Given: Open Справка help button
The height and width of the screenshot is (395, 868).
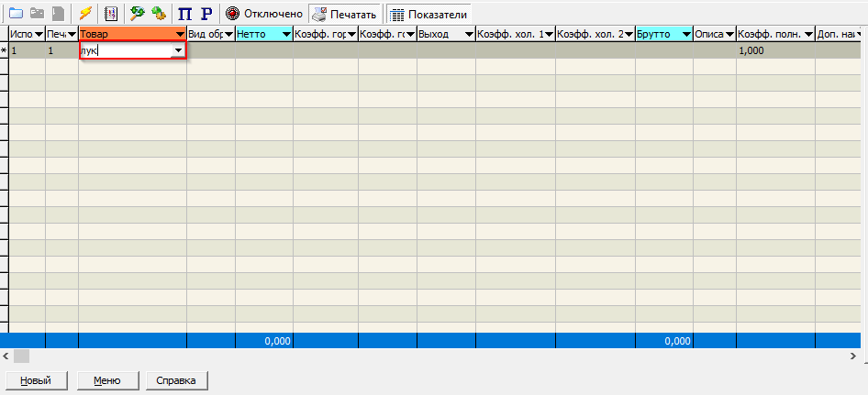Looking at the screenshot, I should click(x=176, y=380).
